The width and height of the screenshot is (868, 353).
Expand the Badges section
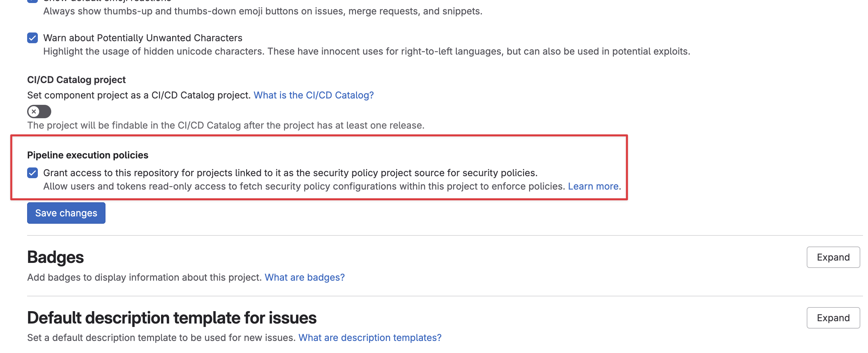833,257
